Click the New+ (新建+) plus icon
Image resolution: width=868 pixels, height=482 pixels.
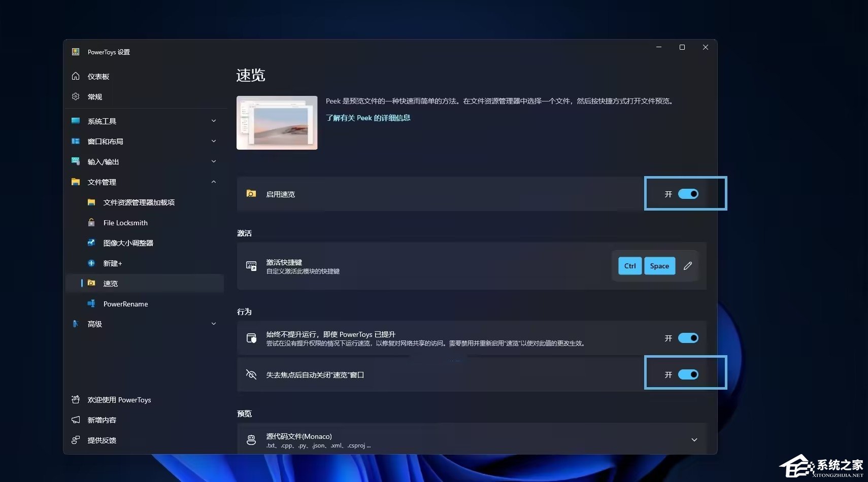[x=91, y=263]
